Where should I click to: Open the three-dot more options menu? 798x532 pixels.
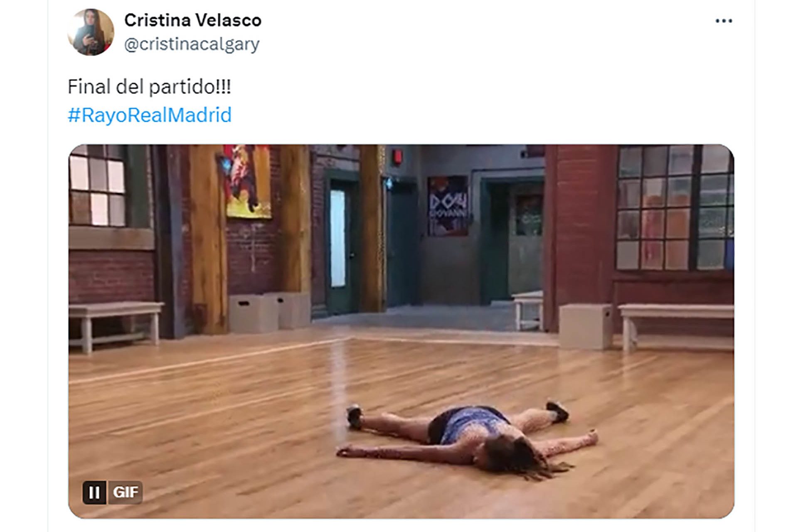coord(724,21)
